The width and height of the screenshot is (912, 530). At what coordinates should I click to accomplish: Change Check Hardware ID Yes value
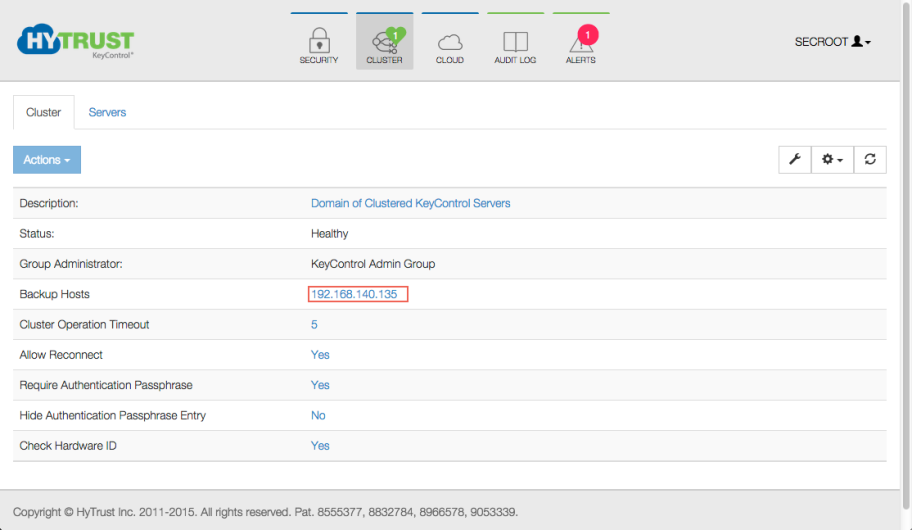click(x=320, y=446)
